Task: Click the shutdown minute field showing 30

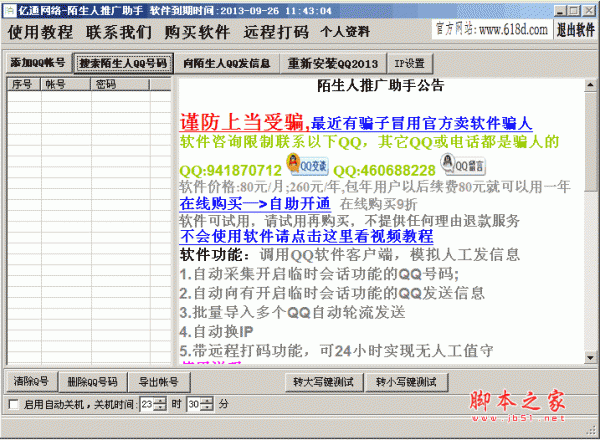Action: pyautogui.click(x=194, y=404)
